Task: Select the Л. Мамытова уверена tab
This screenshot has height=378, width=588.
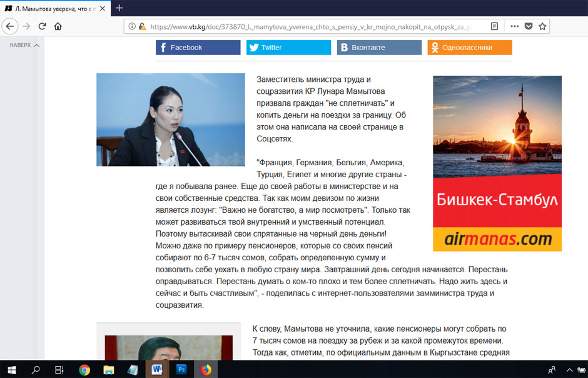Action: 50,8
